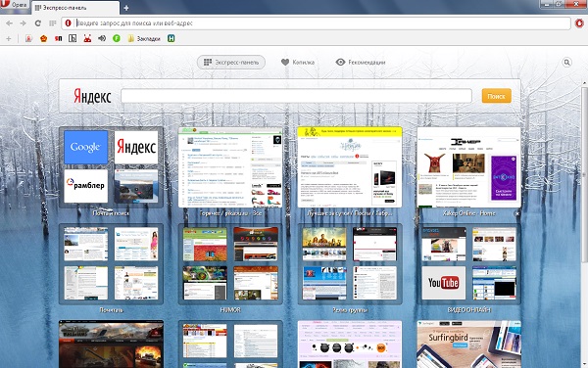
Task: Select the Экспресс-панель tab
Action: [231, 62]
